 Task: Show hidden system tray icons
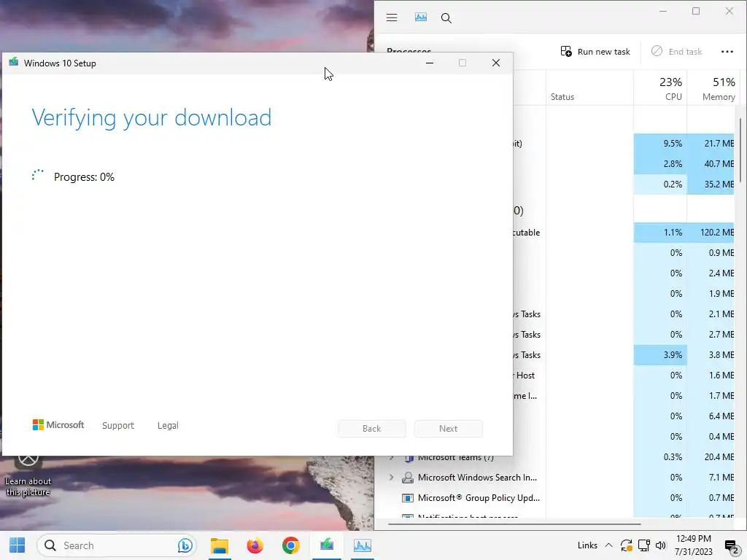pyautogui.click(x=608, y=545)
